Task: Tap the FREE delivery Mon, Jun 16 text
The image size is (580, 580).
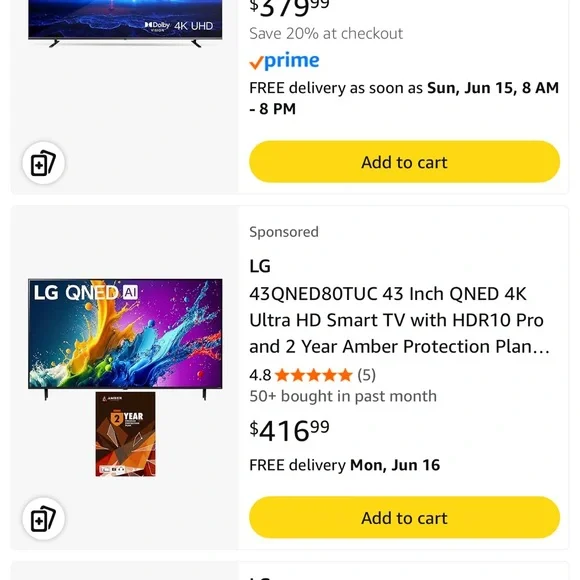Action: click(x=344, y=465)
